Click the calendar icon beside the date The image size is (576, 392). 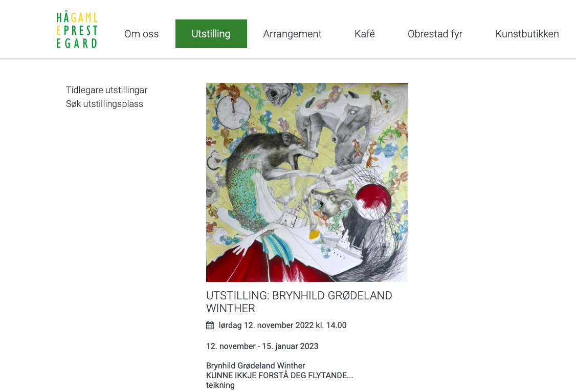[x=210, y=325]
